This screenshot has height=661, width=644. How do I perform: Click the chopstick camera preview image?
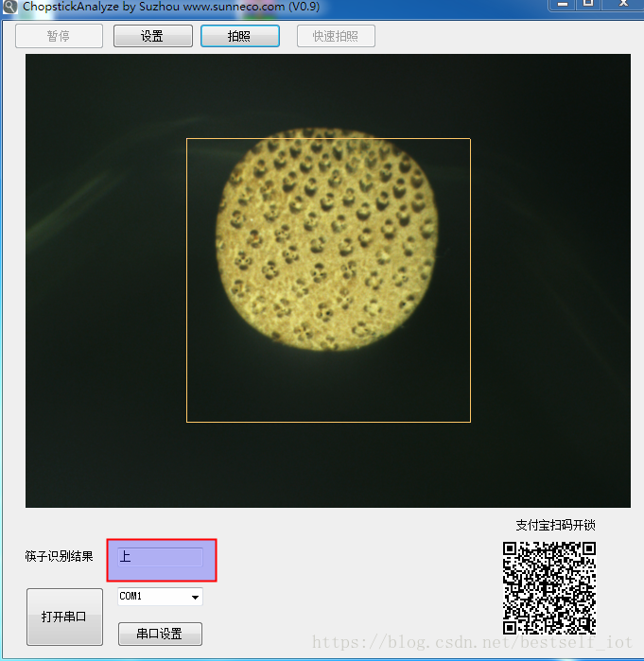point(328,280)
